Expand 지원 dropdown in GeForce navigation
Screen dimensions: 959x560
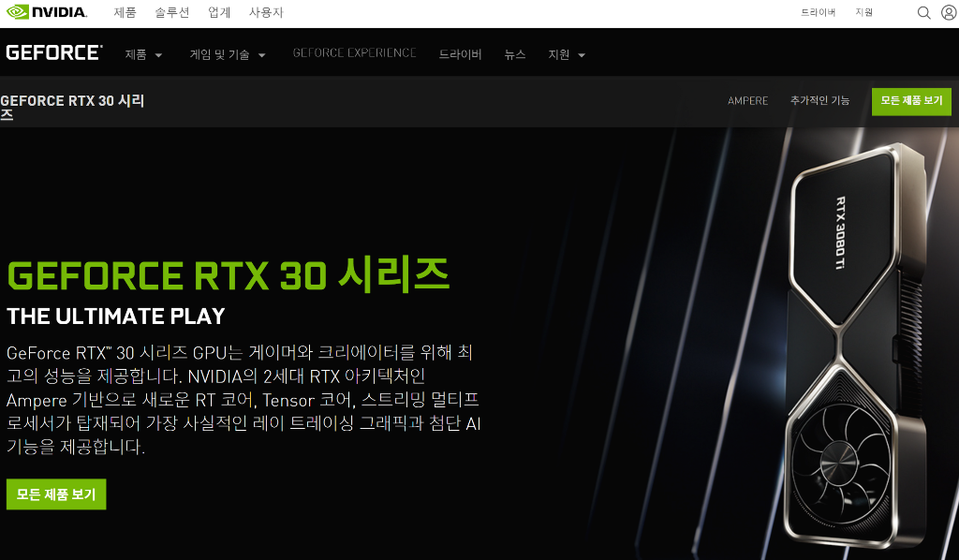pyautogui.click(x=567, y=55)
